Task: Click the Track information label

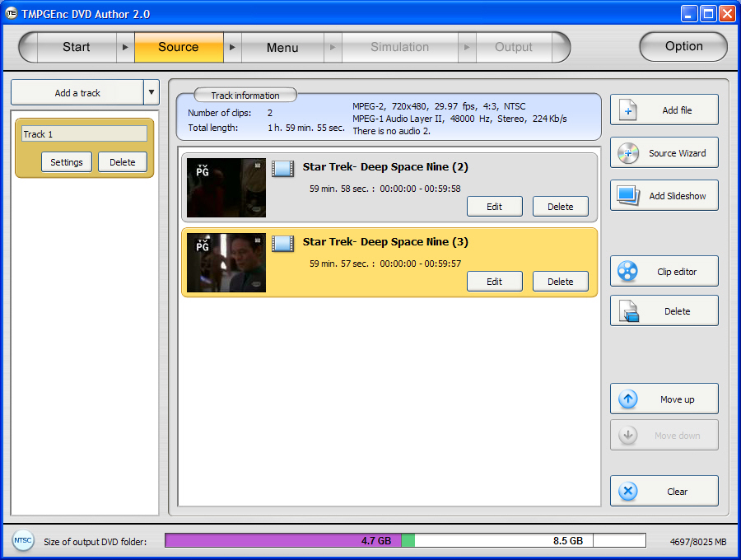Action: point(245,95)
